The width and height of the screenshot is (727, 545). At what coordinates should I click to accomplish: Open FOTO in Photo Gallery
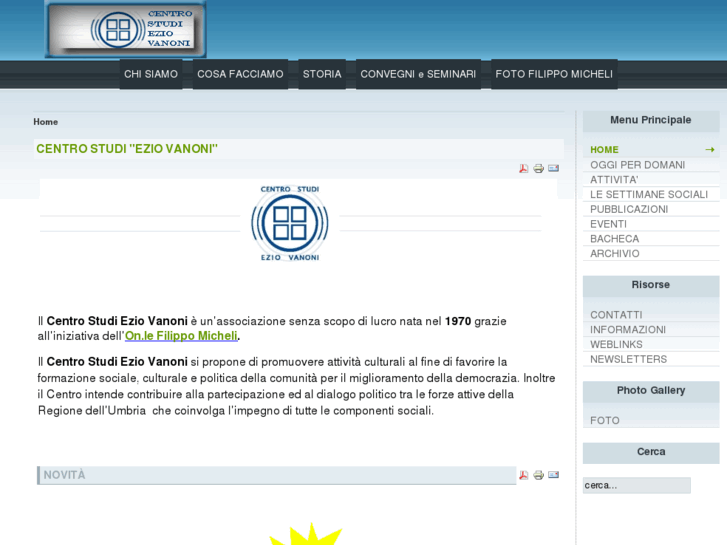click(651, 420)
